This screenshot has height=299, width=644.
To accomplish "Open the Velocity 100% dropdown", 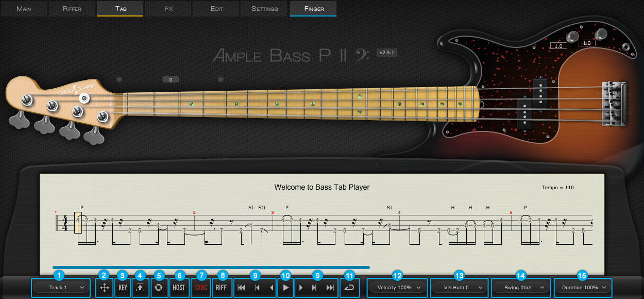I will pyautogui.click(x=398, y=288).
